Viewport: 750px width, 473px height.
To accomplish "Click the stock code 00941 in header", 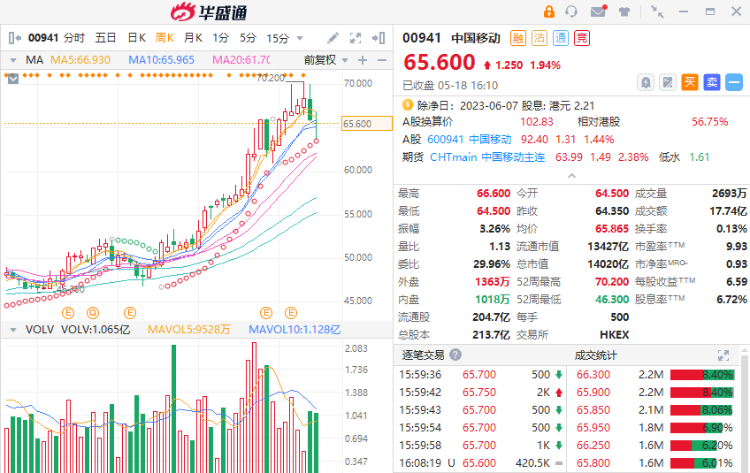I will 421,38.
